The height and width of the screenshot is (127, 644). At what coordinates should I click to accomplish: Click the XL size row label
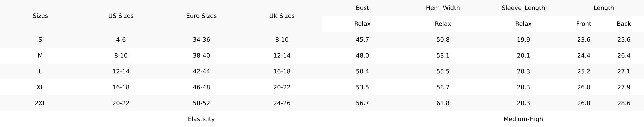coord(40,87)
